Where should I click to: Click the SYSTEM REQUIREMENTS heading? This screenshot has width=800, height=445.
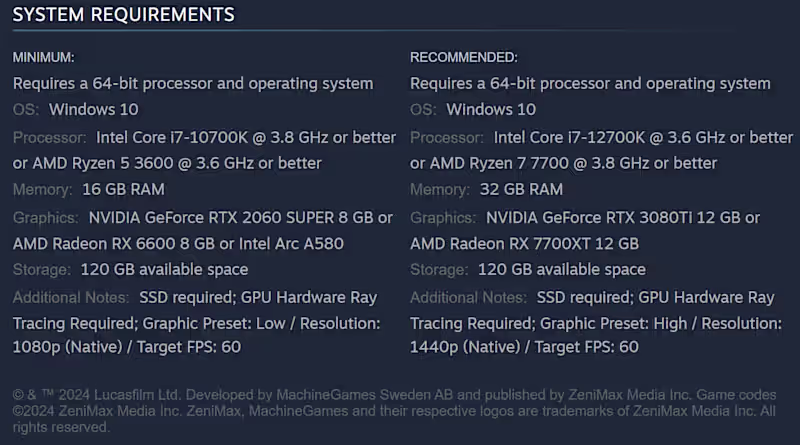coord(124,15)
